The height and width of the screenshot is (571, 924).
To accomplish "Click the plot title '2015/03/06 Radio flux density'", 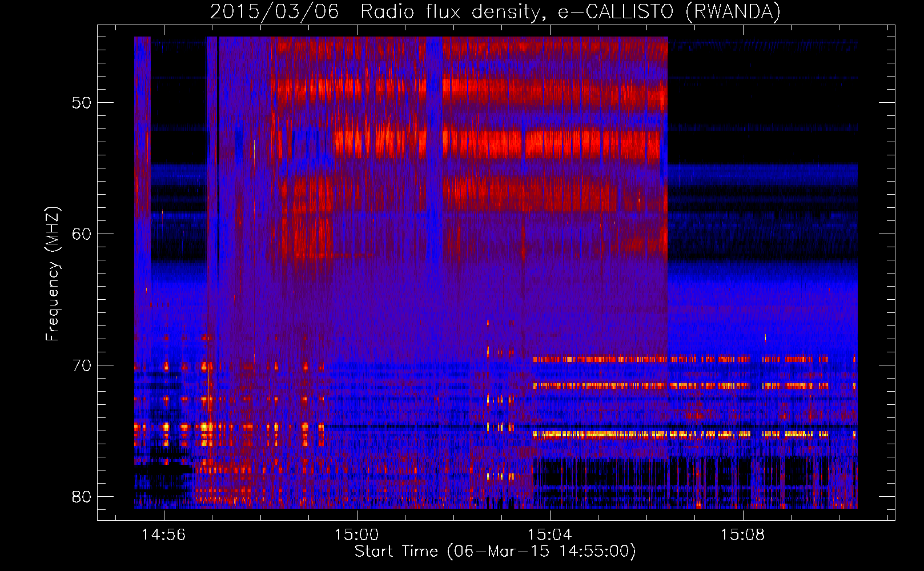I will [495, 11].
